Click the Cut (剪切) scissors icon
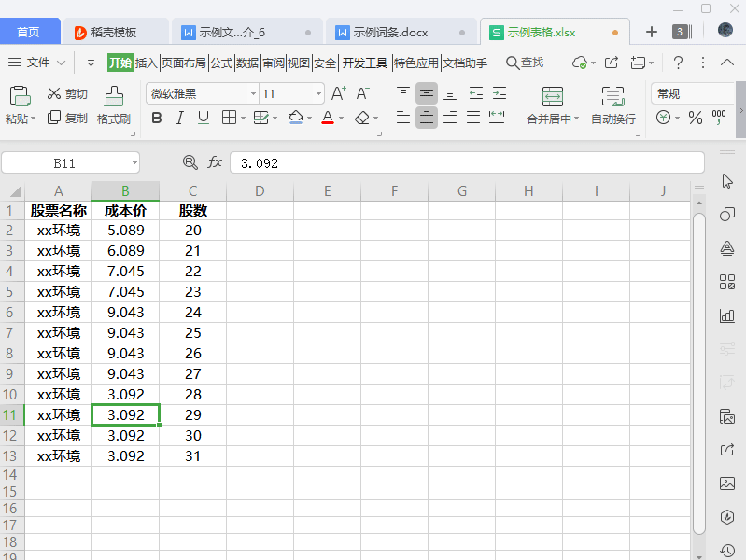The height and width of the screenshot is (560, 746). (54, 93)
